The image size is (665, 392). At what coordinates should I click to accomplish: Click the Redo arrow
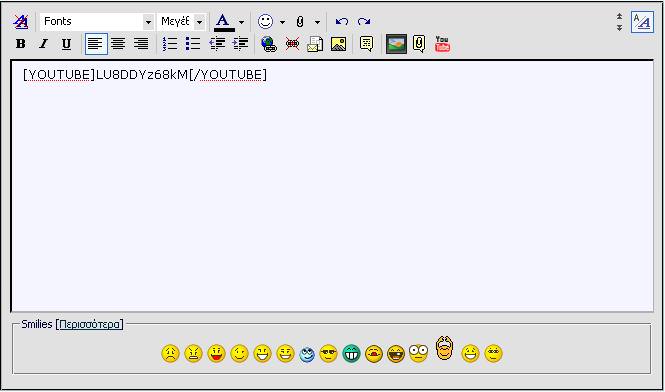pos(364,21)
